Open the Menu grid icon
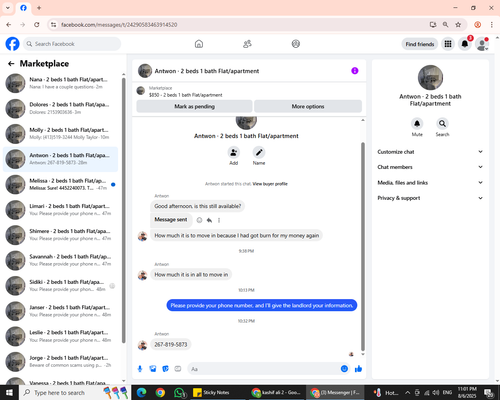 448,44
